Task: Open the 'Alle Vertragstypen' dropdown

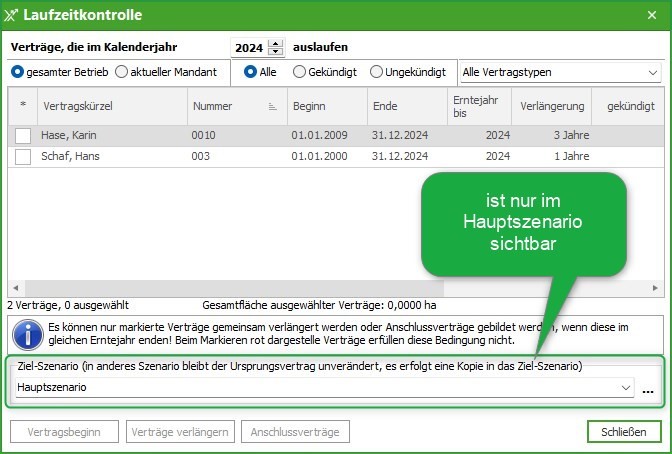Action: (x=560, y=72)
